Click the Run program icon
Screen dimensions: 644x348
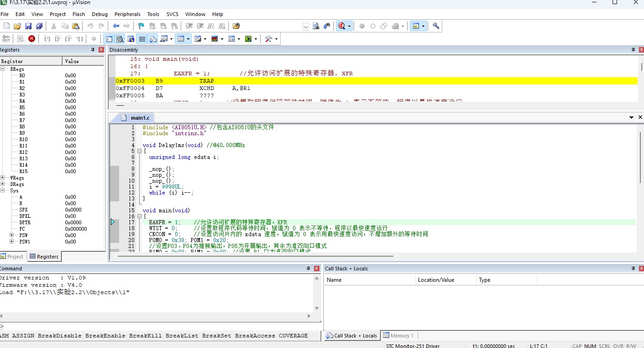point(21,39)
